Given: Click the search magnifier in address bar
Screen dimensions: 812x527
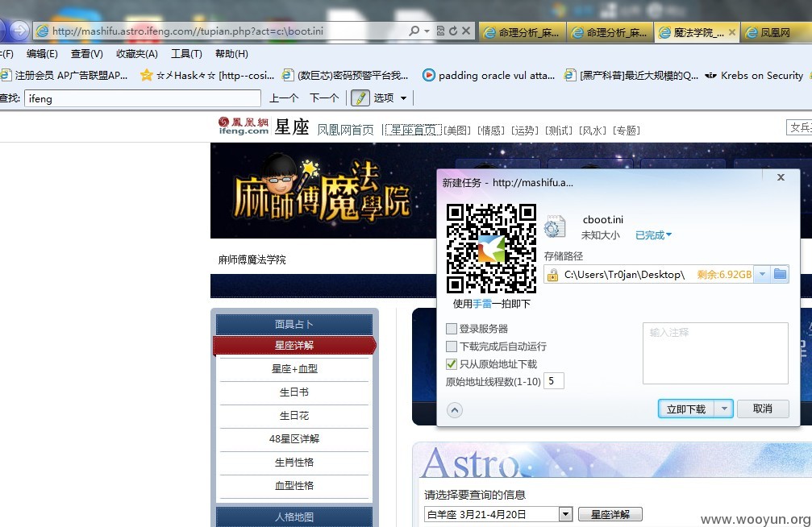Looking at the screenshot, I should tap(414, 31).
